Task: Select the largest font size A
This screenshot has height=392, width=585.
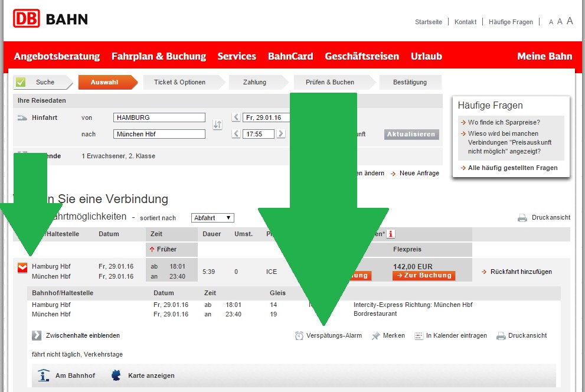Action: tap(570, 21)
